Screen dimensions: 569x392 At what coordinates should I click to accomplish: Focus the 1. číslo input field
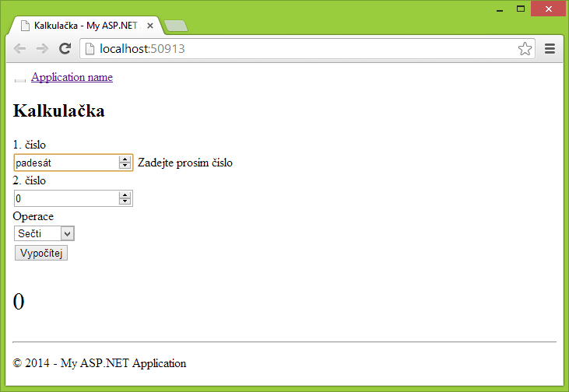click(x=73, y=163)
